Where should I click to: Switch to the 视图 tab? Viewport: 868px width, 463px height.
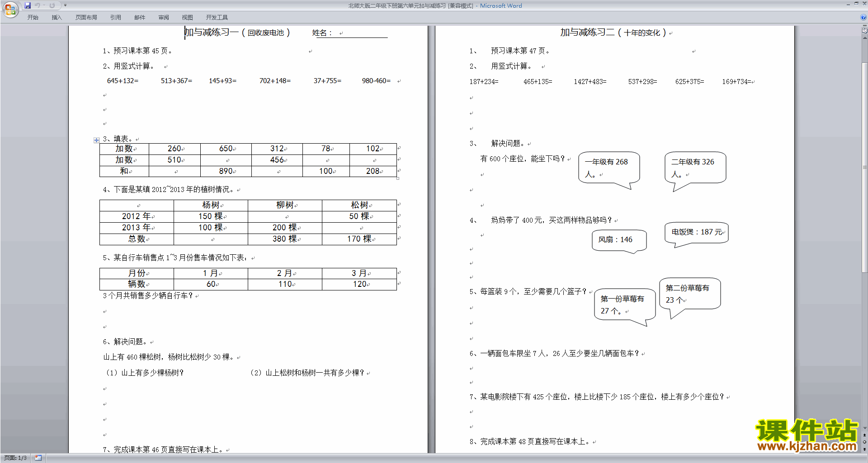point(188,17)
